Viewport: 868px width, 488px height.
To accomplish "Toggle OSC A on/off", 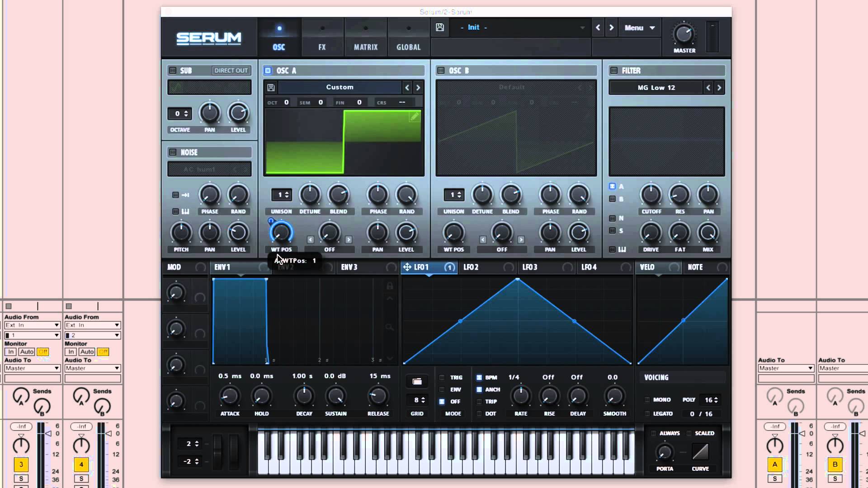I will point(268,70).
